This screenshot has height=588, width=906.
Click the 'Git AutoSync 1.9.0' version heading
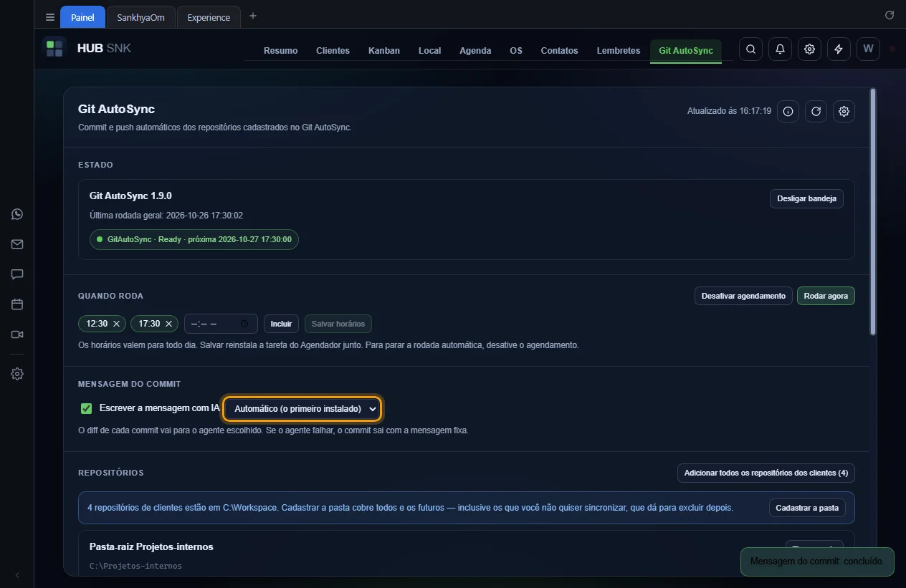point(130,196)
